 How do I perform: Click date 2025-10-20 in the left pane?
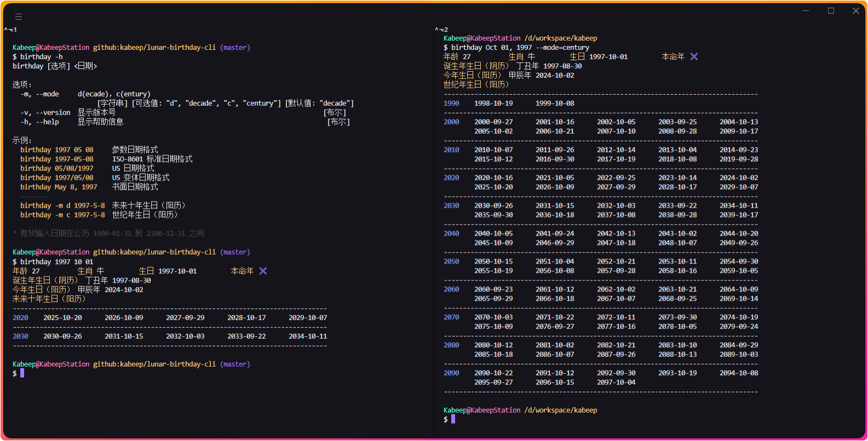[x=62, y=318]
